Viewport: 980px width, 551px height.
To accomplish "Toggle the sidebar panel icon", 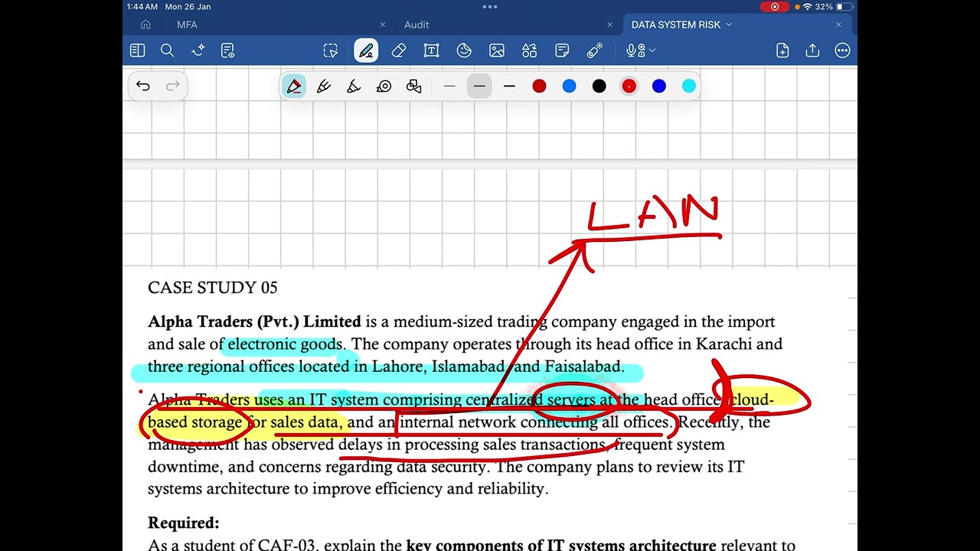I will point(138,51).
